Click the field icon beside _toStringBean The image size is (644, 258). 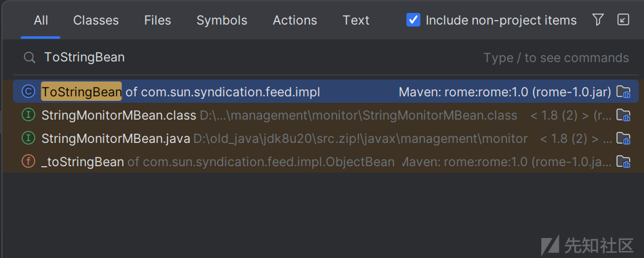(28, 162)
